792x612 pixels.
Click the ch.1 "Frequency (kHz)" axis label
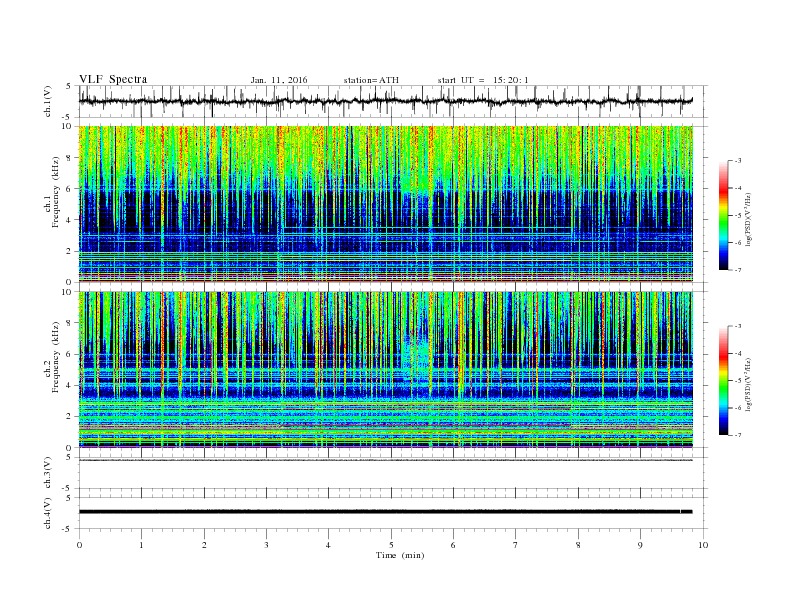(56, 192)
